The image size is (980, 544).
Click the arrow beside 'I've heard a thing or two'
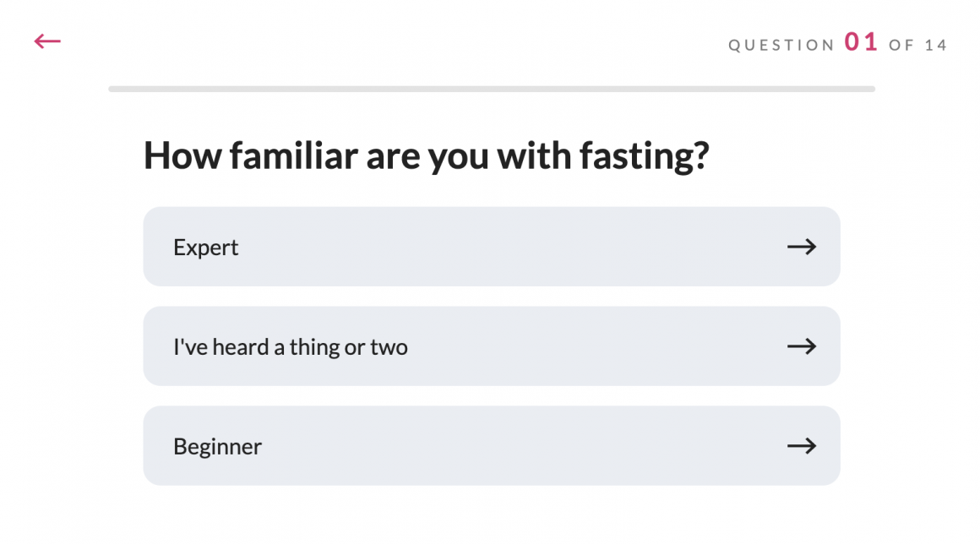801,346
